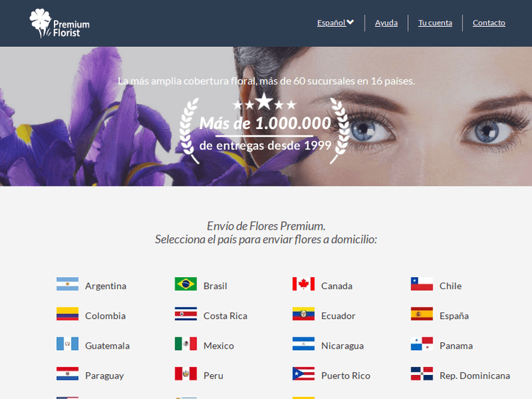
Task: Click the Premium Florist logo
Action: point(60,23)
